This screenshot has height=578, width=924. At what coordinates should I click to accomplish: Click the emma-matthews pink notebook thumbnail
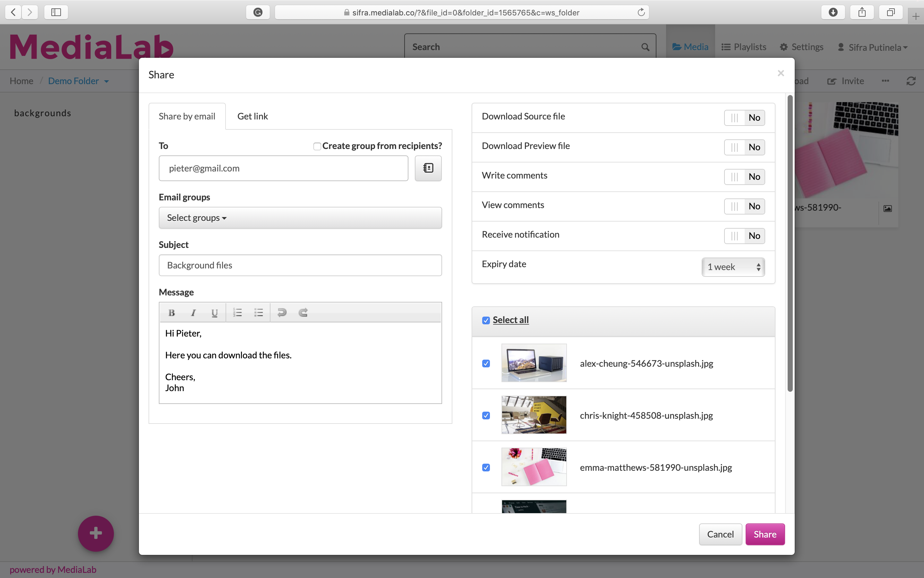[x=534, y=467]
